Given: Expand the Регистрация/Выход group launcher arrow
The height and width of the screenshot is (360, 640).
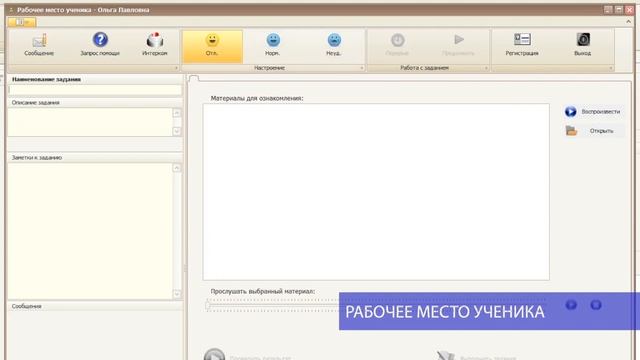Looking at the screenshot, I should click(x=611, y=68).
